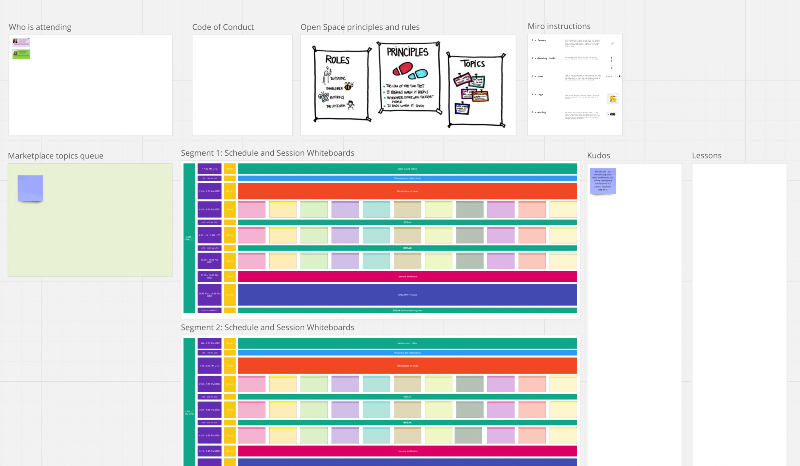
Task: Click the dark blue bar in Segment 1 schedule
Action: (407, 295)
